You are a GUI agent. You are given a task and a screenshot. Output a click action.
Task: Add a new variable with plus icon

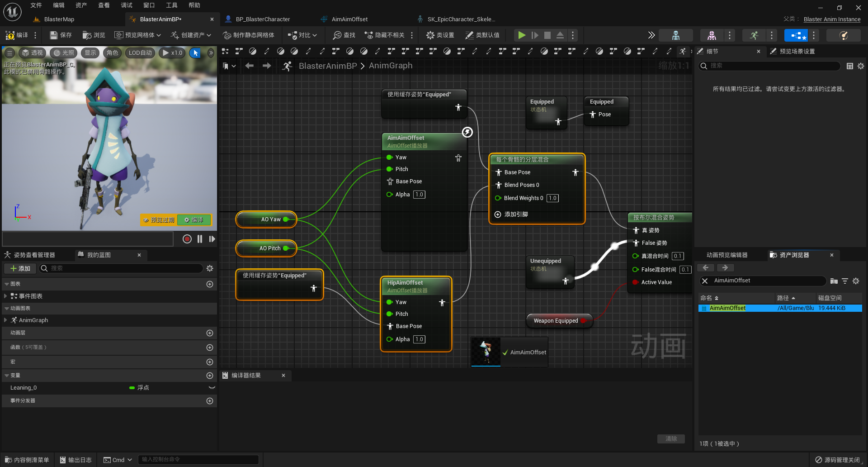210,376
